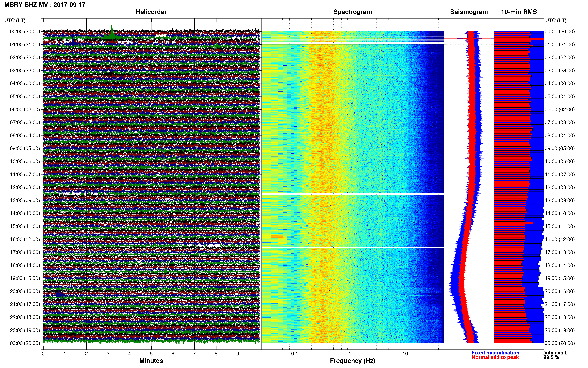Click the left-axis "06:00 (02:00)" time label
This screenshot has height=368, width=588.
25,110
